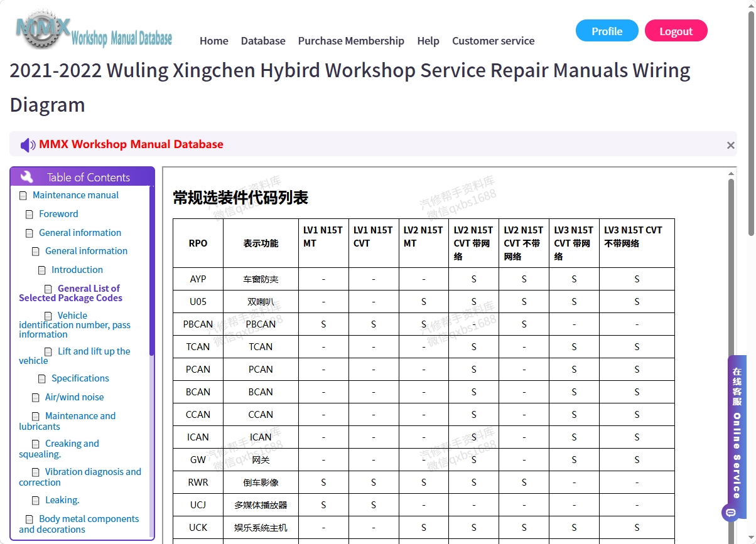Click the online service chat icon
Viewport: 756px width, 544px height.
pos(730,513)
